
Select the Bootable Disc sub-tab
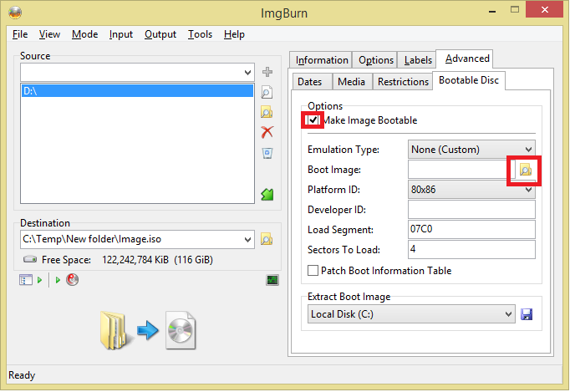point(469,80)
